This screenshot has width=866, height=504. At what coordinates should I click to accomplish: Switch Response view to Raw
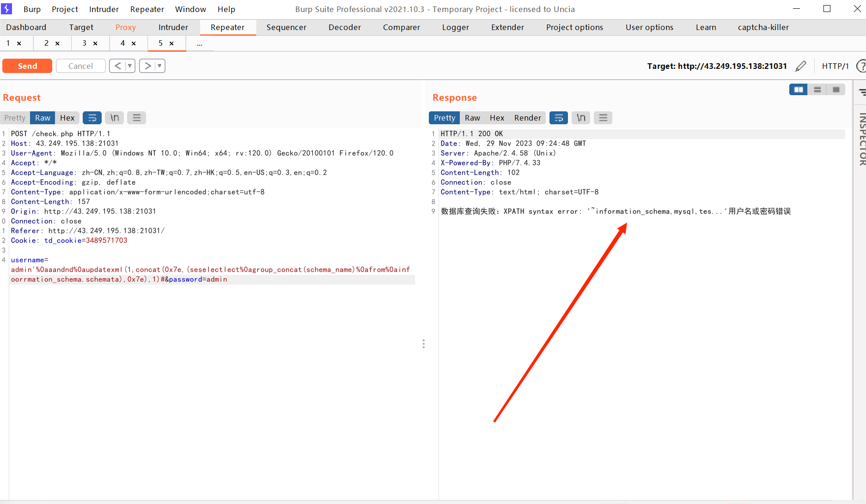tap(472, 118)
